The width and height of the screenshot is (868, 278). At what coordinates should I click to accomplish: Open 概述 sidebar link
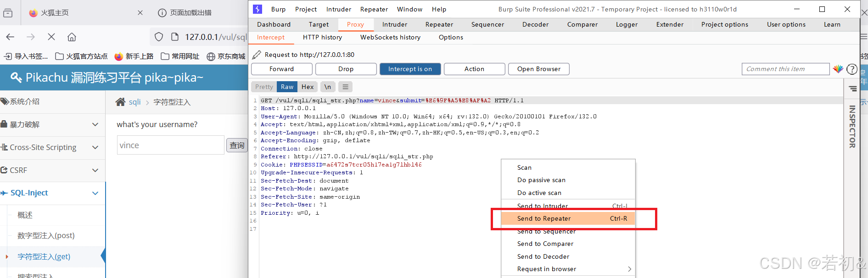25,215
